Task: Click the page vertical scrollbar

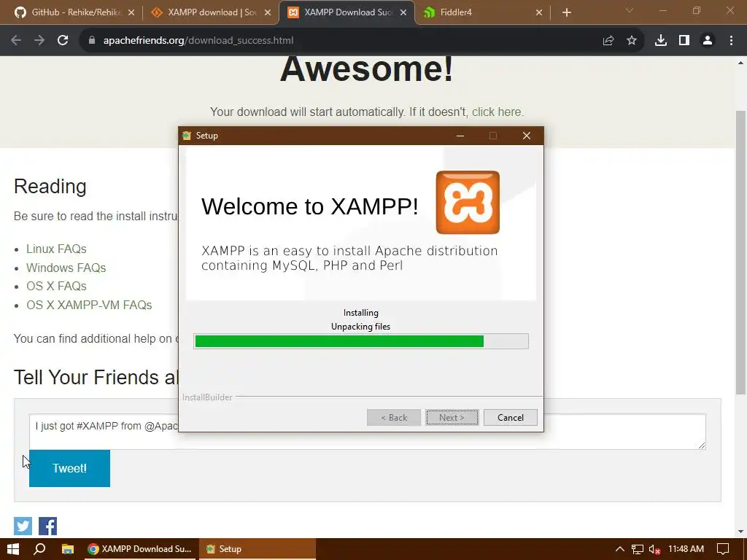Action: [740, 252]
